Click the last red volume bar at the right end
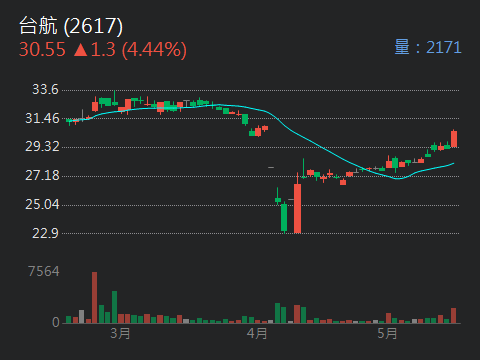This screenshot has width=480, height=360. (x=453, y=316)
